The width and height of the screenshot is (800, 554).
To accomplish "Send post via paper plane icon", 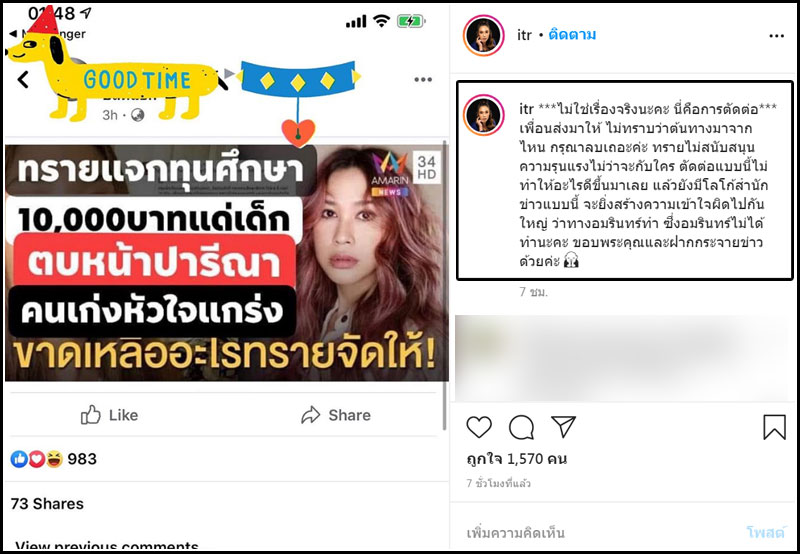I will (564, 426).
